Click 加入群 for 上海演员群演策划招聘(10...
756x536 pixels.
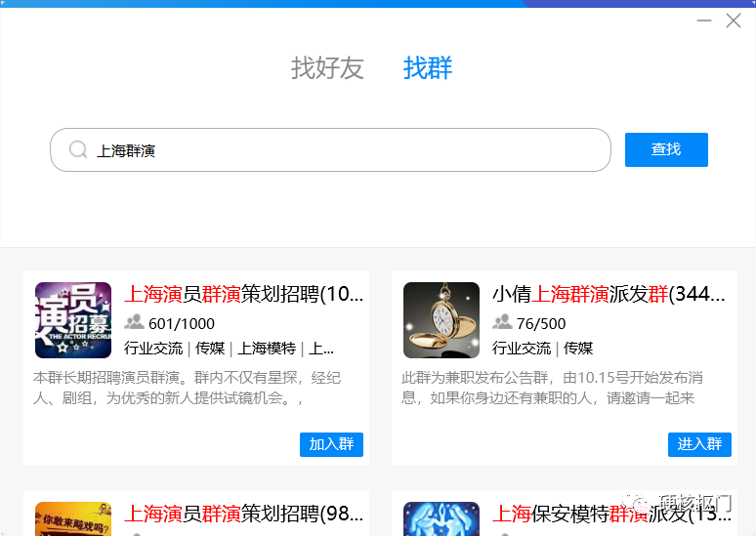coord(331,444)
